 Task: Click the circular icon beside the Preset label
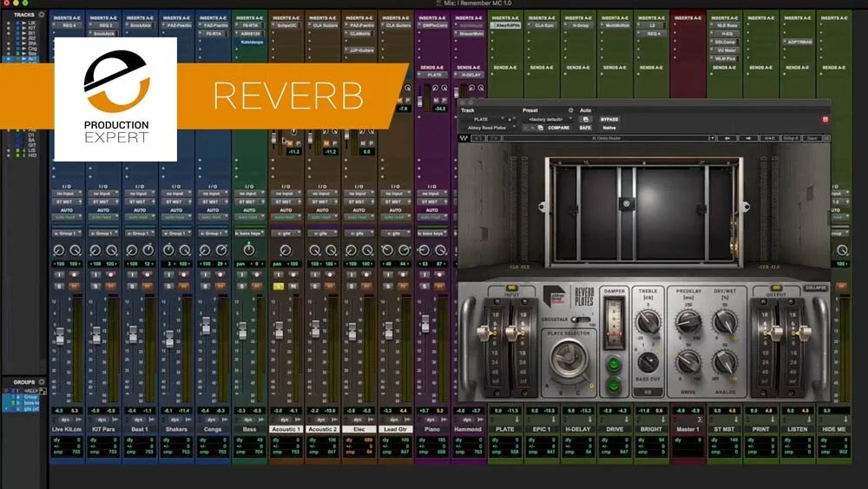pos(571,110)
